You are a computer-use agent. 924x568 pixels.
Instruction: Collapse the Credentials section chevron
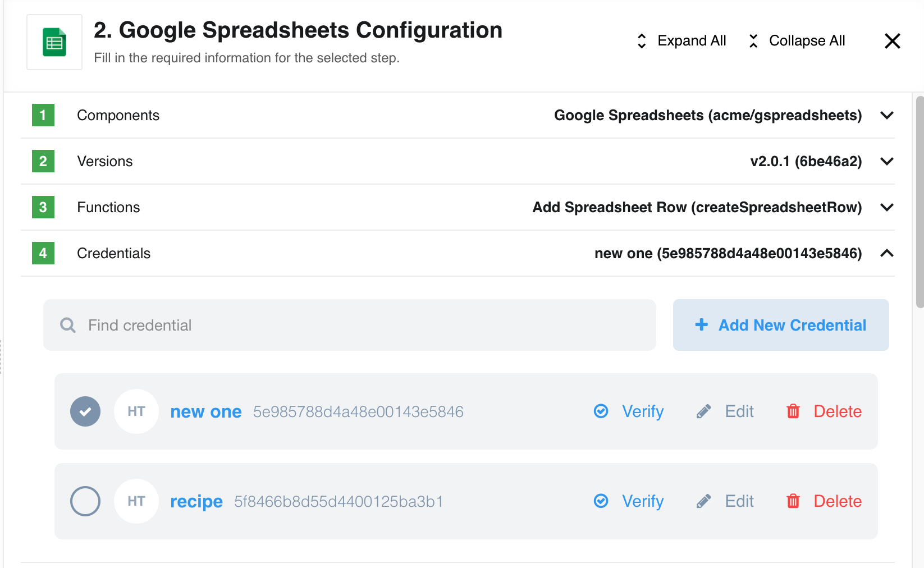tap(887, 253)
